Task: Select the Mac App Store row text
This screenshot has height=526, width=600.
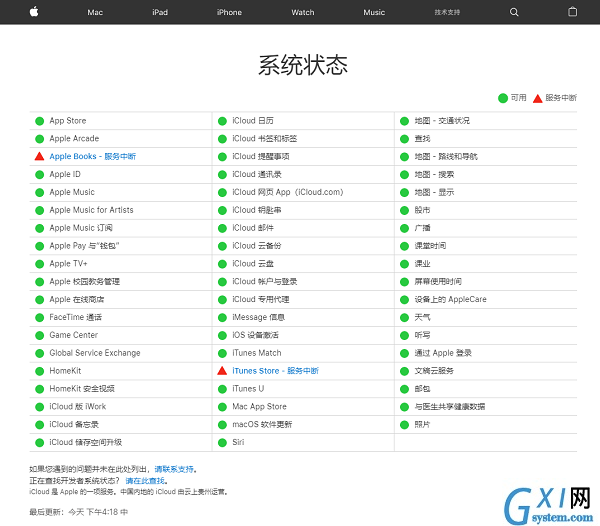Action: pos(259,406)
